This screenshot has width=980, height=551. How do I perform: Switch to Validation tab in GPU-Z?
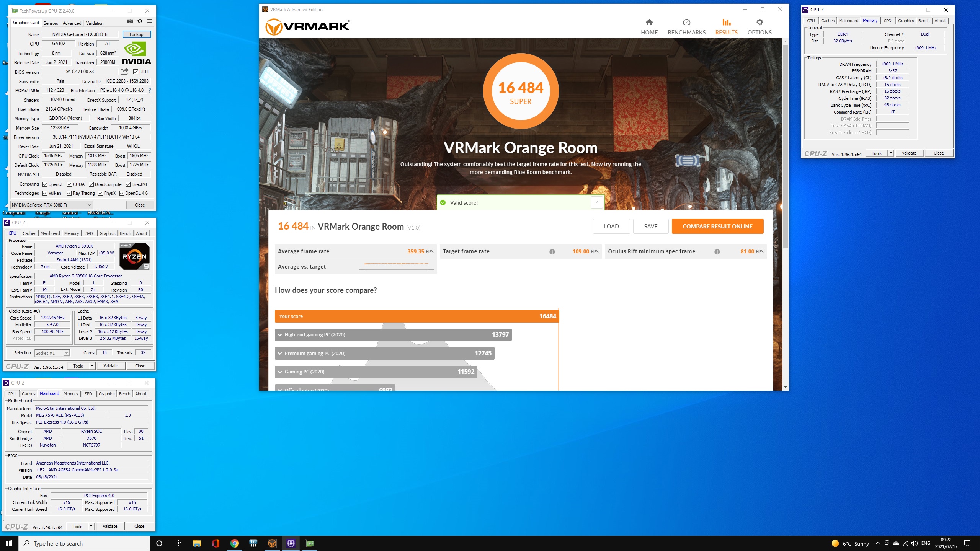95,23
